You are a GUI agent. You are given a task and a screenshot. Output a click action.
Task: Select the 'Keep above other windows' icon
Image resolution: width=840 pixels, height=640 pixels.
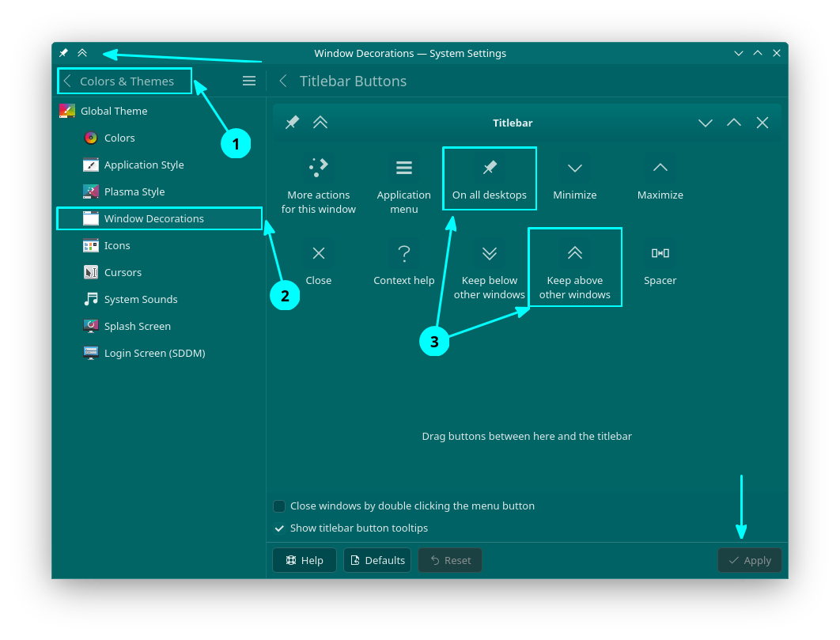click(575, 253)
